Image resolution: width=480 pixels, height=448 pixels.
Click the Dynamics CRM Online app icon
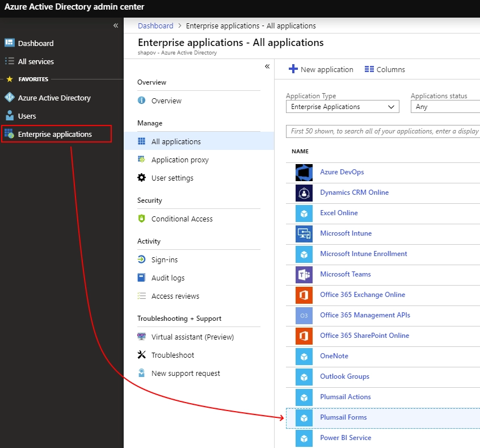coord(304,193)
